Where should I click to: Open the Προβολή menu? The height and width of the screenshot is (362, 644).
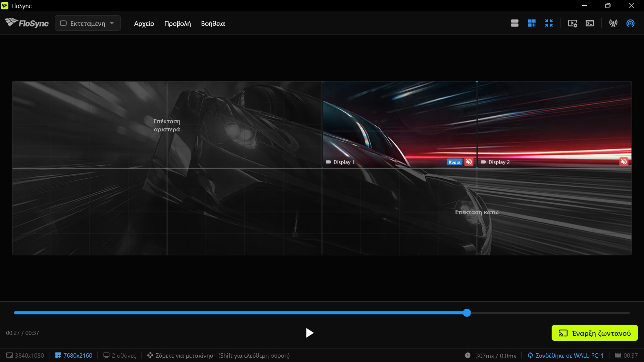click(x=177, y=23)
